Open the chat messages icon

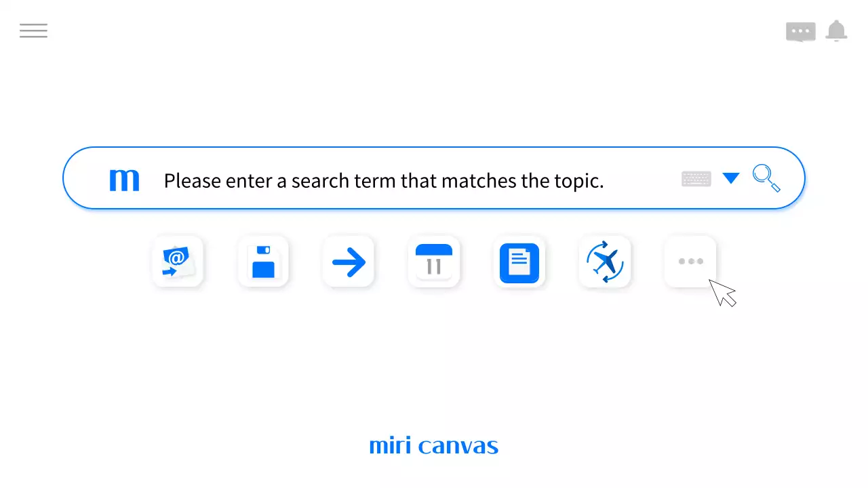pyautogui.click(x=800, y=32)
